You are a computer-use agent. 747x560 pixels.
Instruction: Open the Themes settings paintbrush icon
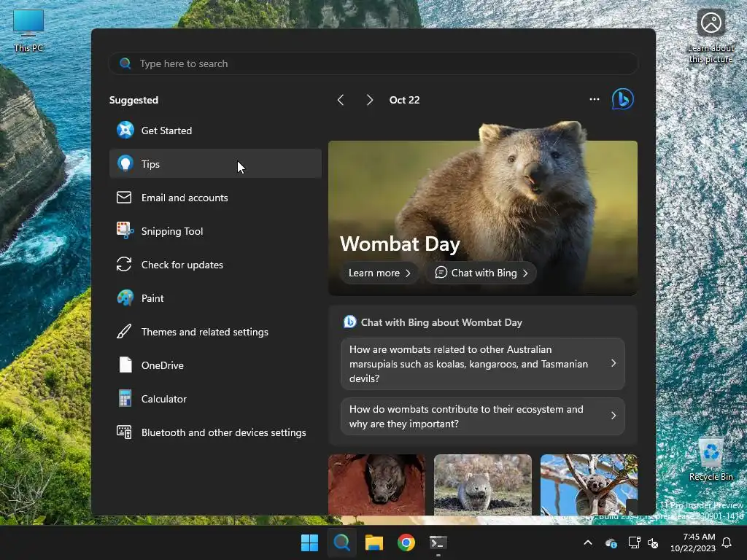pyautogui.click(x=124, y=332)
